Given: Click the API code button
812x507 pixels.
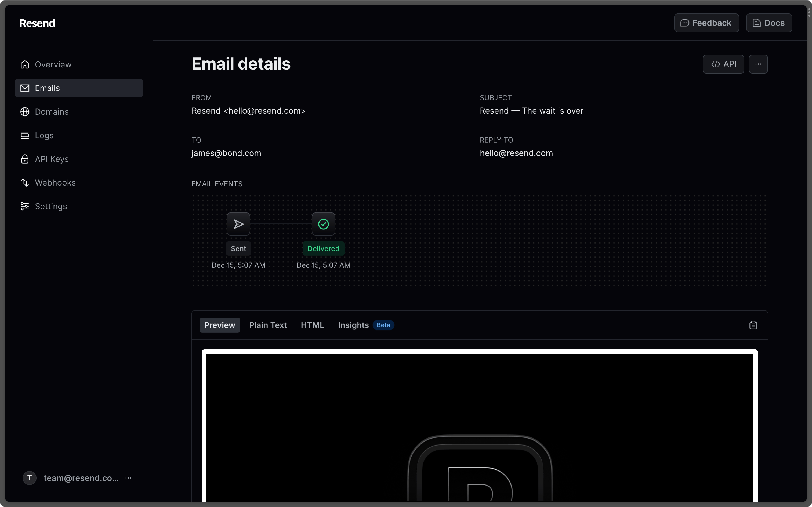Looking at the screenshot, I should (x=723, y=64).
